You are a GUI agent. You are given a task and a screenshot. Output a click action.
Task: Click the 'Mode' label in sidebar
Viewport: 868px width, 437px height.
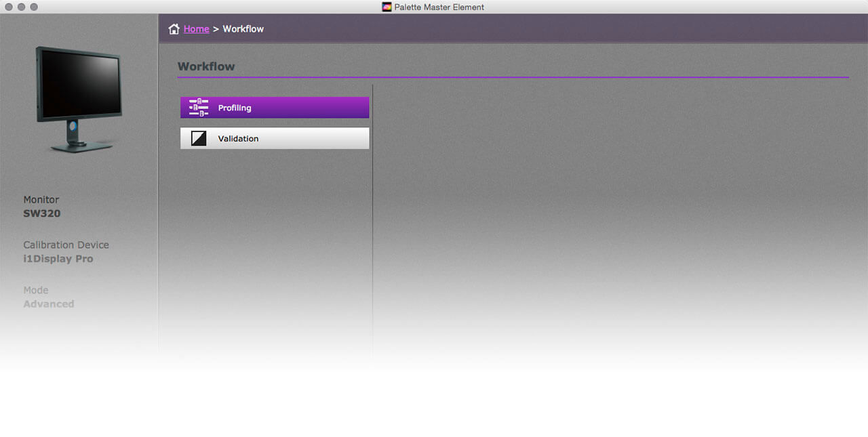click(36, 290)
